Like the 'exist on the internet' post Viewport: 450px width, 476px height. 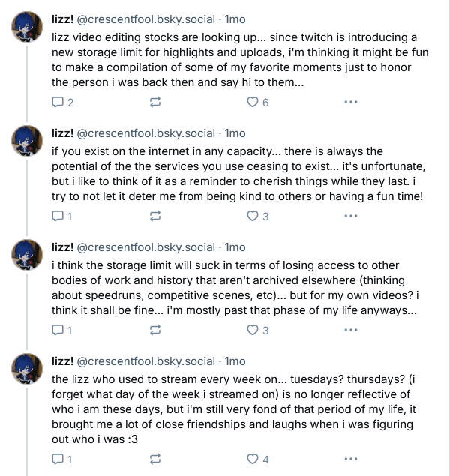pyautogui.click(x=257, y=216)
